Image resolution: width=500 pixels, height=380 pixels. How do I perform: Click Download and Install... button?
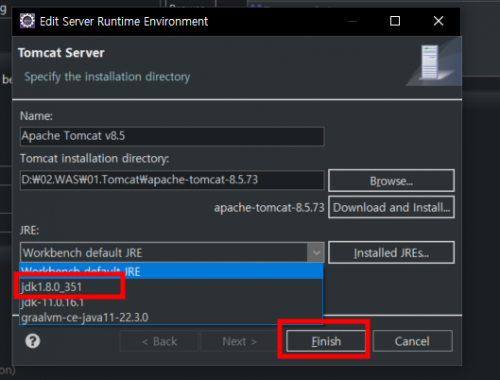(391, 207)
